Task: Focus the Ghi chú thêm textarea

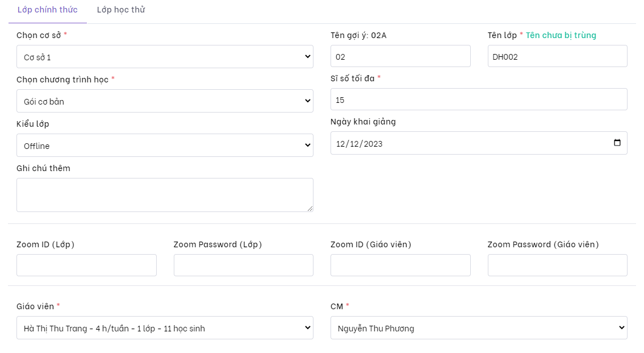Action: click(x=165, y=195)
